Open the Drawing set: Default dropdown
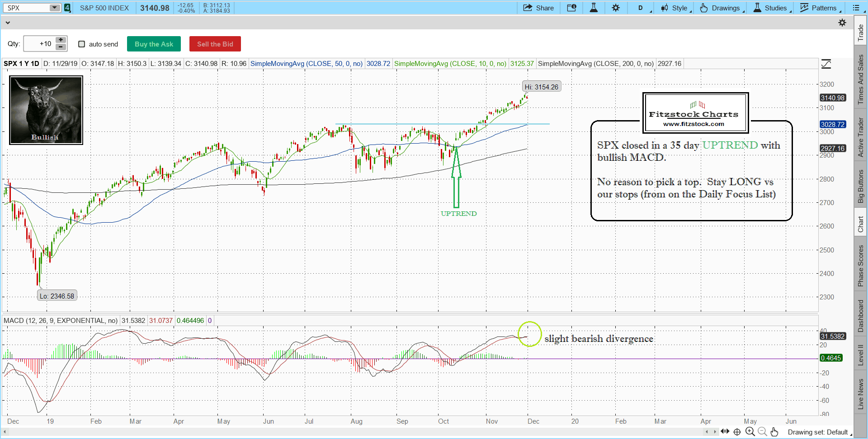Screen dimensions: 868x439 [x=819, y=432]
